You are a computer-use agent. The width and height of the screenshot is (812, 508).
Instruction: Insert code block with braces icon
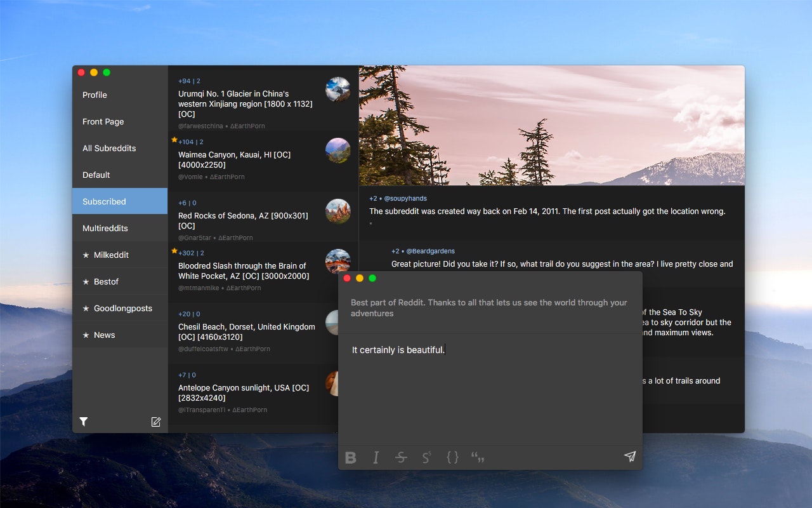[452, 457]
